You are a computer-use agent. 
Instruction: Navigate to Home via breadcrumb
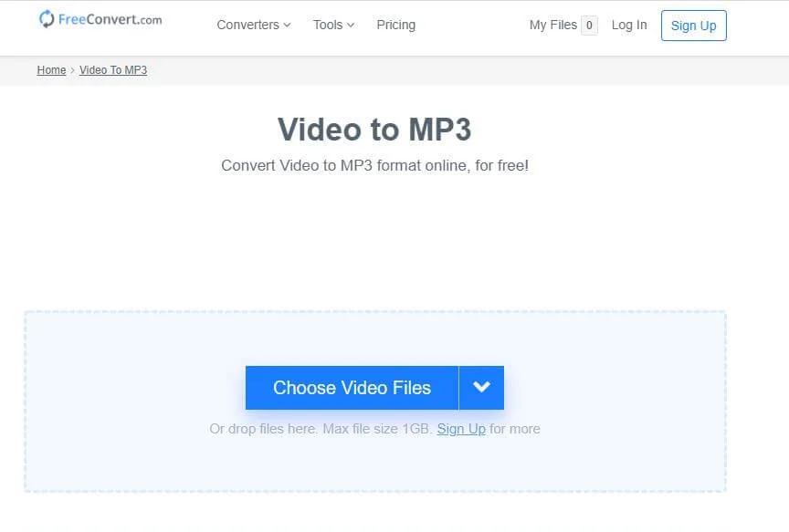point(51,70)
